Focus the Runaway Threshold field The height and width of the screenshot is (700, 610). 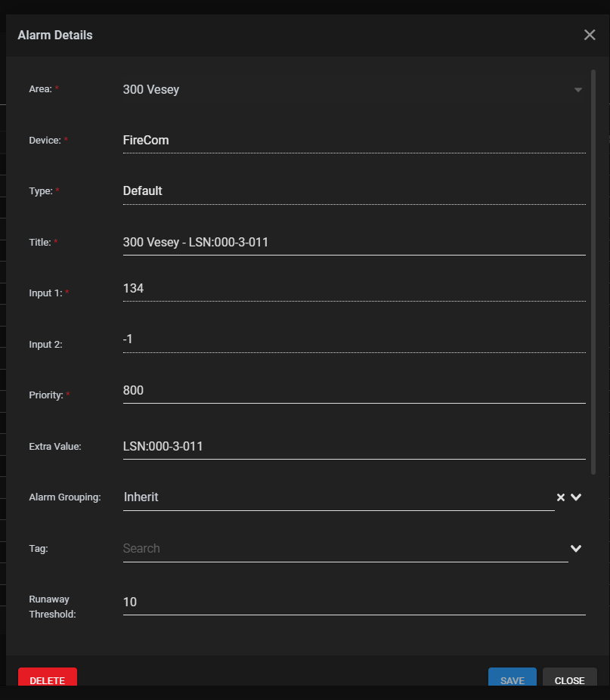pyautogui.click(x=354, y=602)
